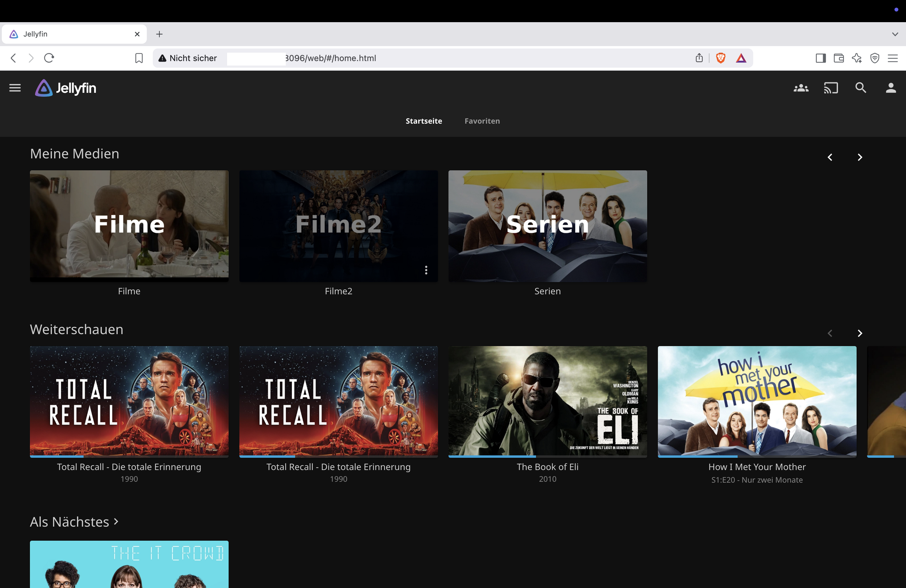This screenshot has height=588, width=906.
Task: Open the How I Met Your Mother poster
Action: coord(757,401)
